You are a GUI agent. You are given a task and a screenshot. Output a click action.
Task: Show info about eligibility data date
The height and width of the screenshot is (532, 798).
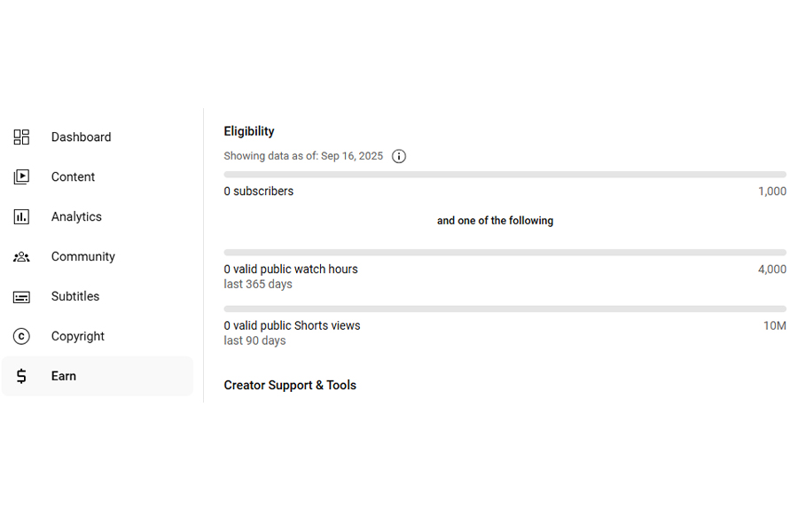[x=399, y=156]
